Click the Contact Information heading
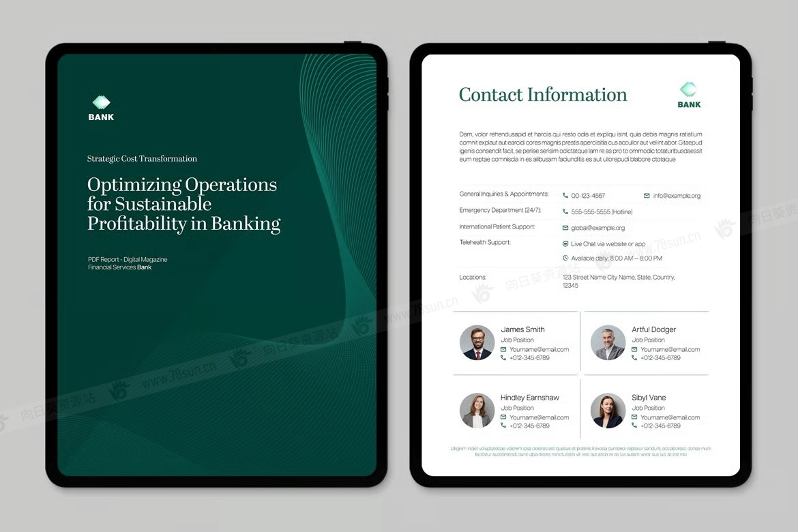The height and width of the screenshot is (532, 798). pyautogui.click(x=543, y=95)
